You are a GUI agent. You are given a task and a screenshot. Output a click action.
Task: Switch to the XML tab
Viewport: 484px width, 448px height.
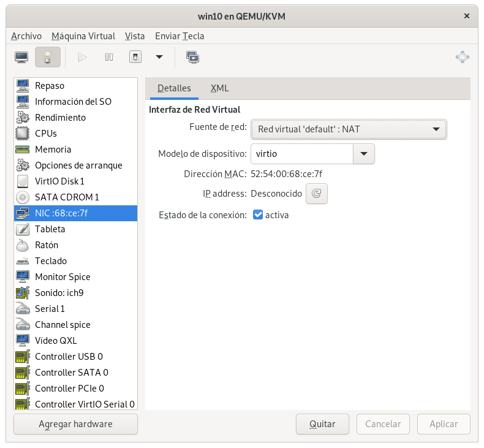(219, 88)
